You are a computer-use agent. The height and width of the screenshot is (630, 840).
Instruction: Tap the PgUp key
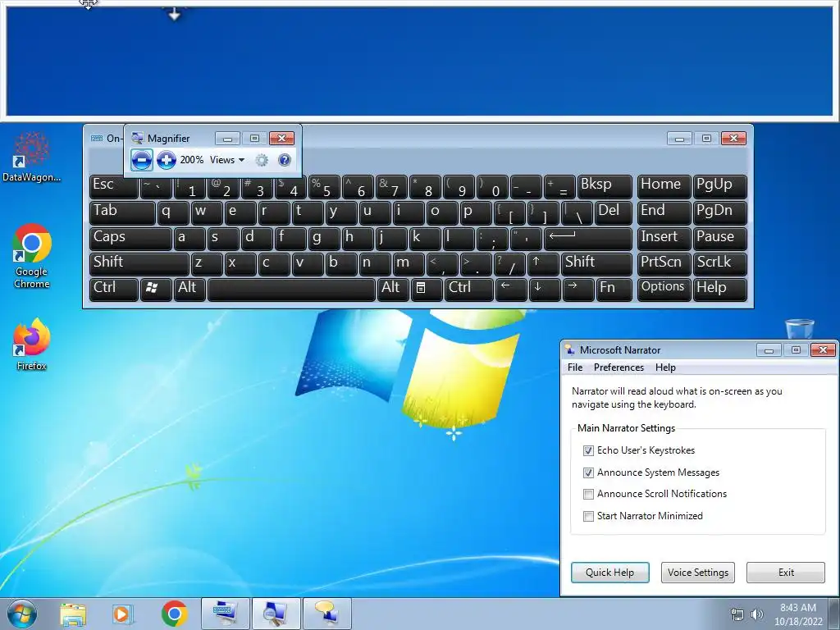click(720, 186)
